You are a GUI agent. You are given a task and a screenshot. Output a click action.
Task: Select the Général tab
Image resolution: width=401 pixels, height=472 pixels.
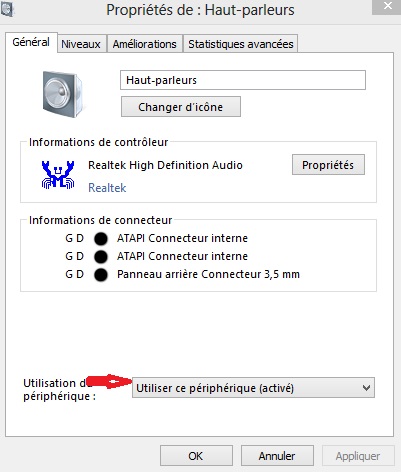31,42
